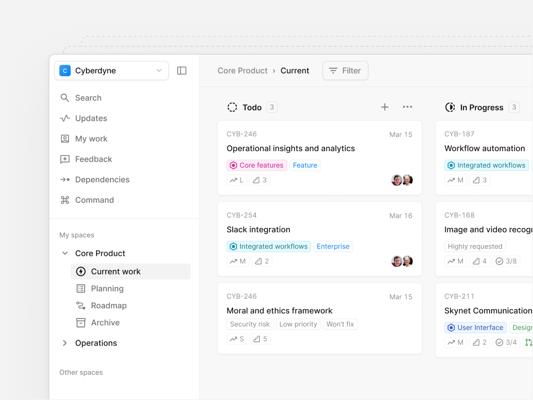533x400 pixels.
Task: Open Updates from the sidebar
Action: (x=84, y=118)
